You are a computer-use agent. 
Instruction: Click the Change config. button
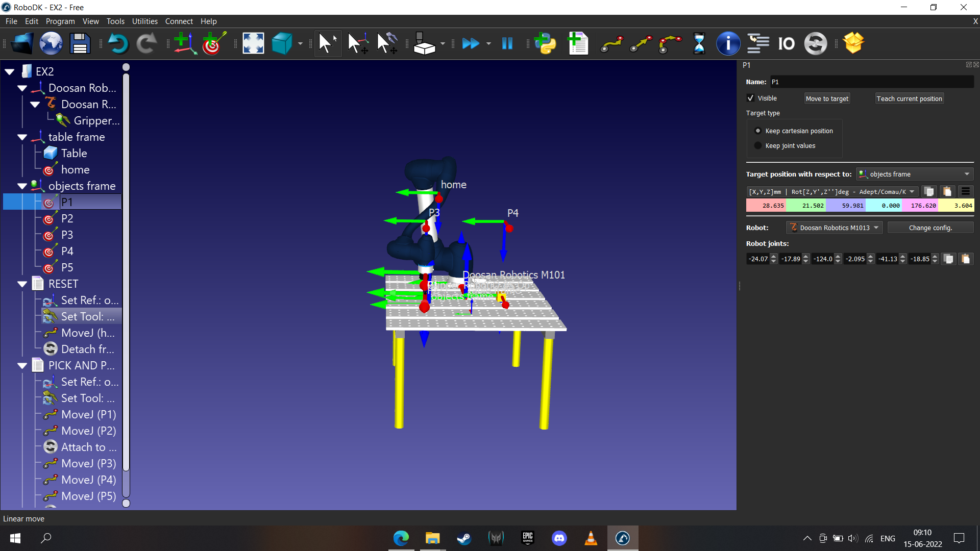[x=930, y=228]
